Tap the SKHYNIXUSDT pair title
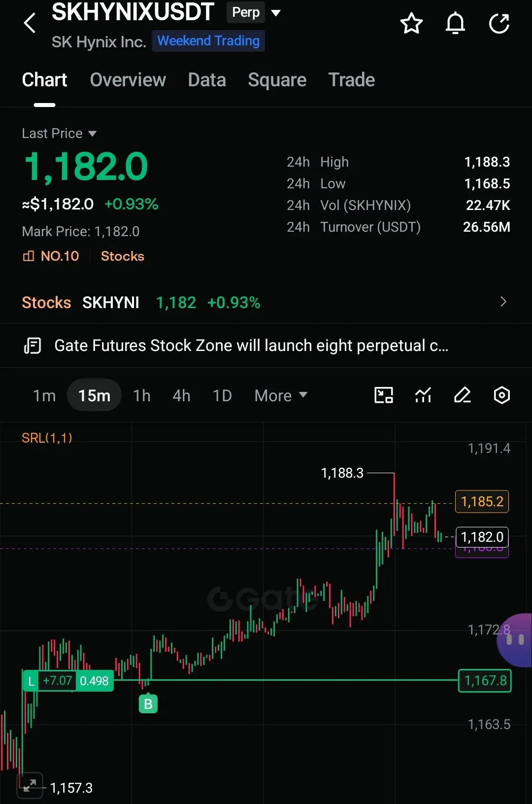Screen dimensions: 532x804 (133, 12)
